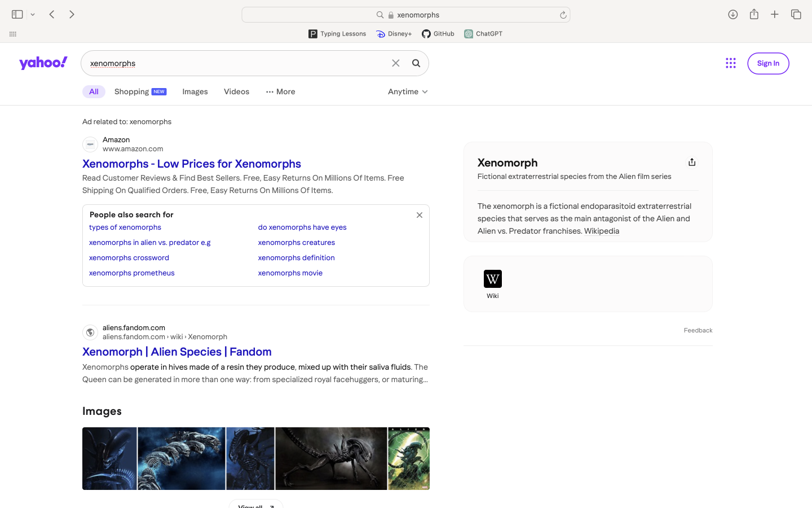Viewport: 812px width, 508px height.
Task: Click the Yahoo search input field
Action: click(237, 63)
